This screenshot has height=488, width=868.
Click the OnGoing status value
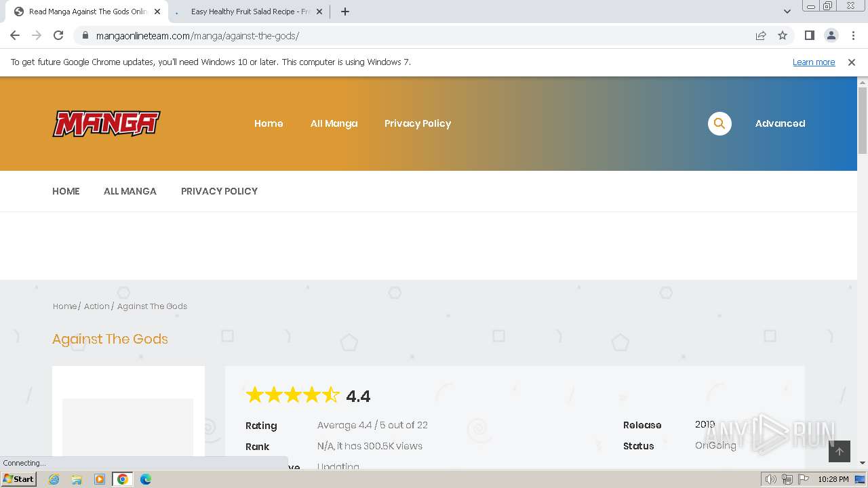click(x=715, y=445)
